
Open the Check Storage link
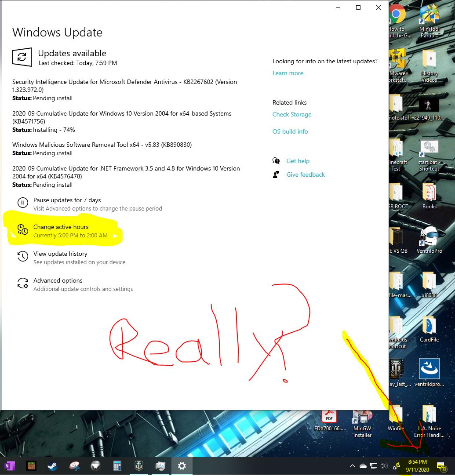(292, 114)
